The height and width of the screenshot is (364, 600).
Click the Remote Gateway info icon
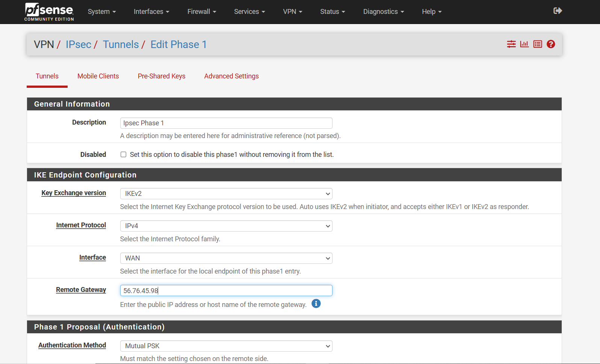pos(316,304)
